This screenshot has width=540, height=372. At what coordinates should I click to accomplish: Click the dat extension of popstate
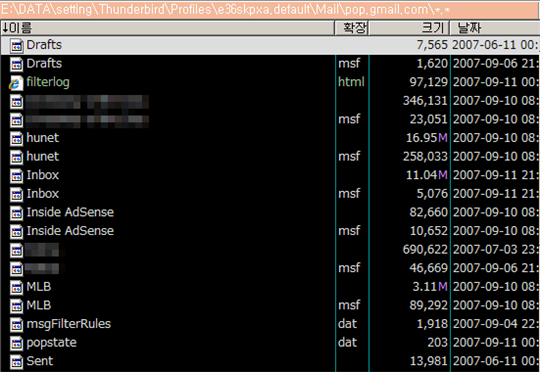(347, 342)
